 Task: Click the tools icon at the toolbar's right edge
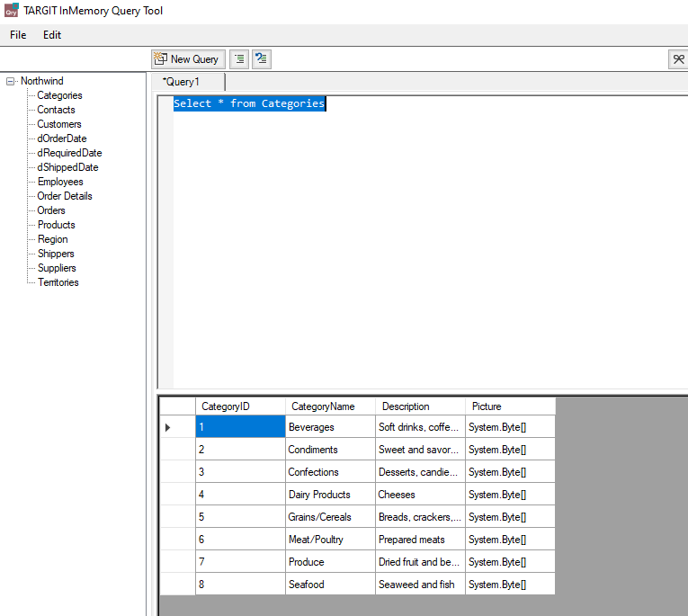click(678, 59)
